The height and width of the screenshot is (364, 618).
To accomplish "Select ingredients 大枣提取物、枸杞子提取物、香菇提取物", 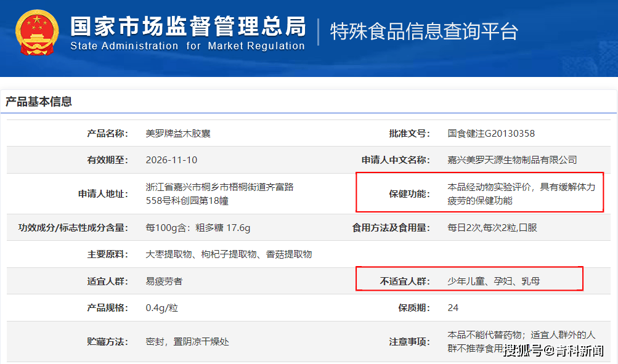I will 229,254.
